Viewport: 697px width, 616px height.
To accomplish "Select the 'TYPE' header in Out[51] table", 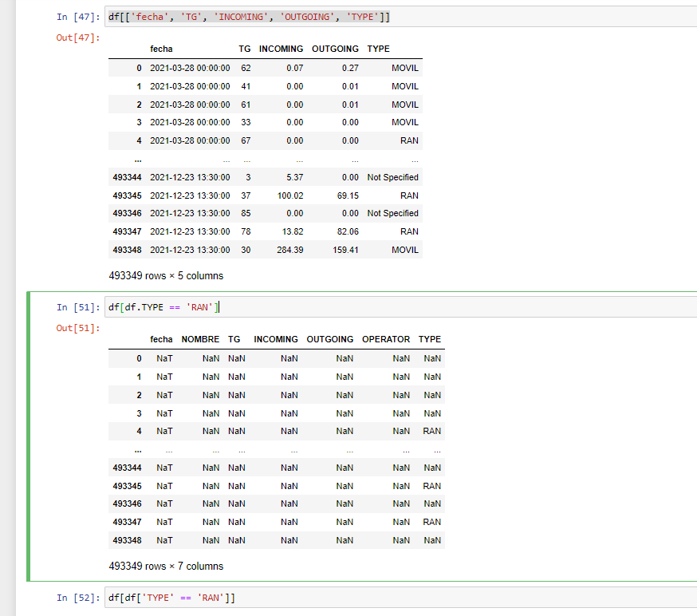I will tap(429, 339).
